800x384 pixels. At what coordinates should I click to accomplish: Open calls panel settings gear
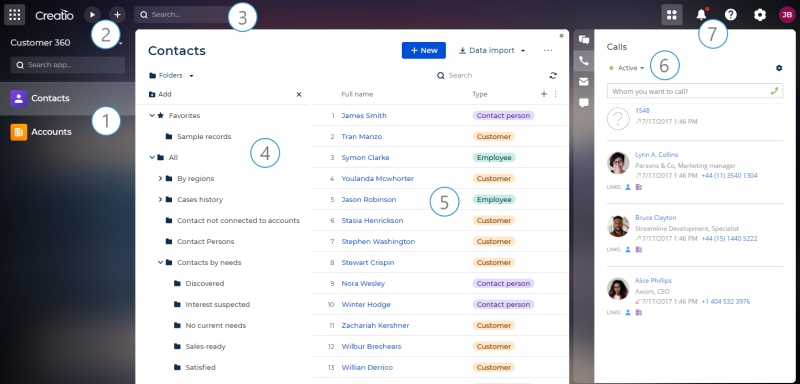(779, 68)
